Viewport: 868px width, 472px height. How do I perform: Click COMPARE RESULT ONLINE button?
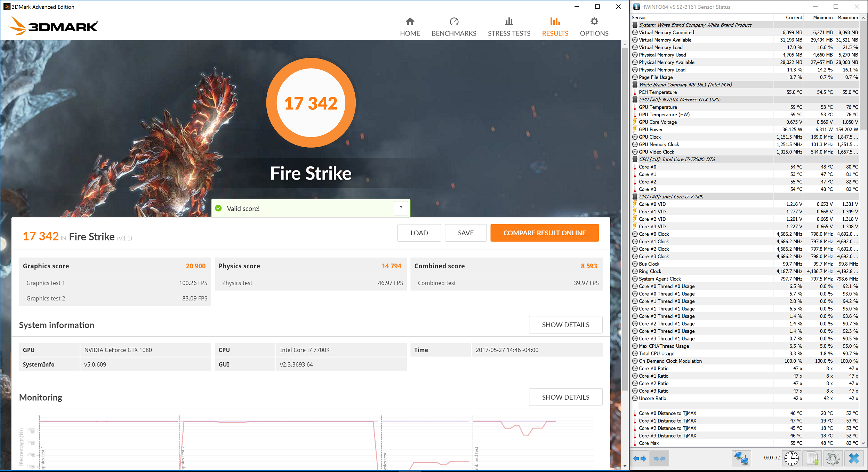pos(544,233)
